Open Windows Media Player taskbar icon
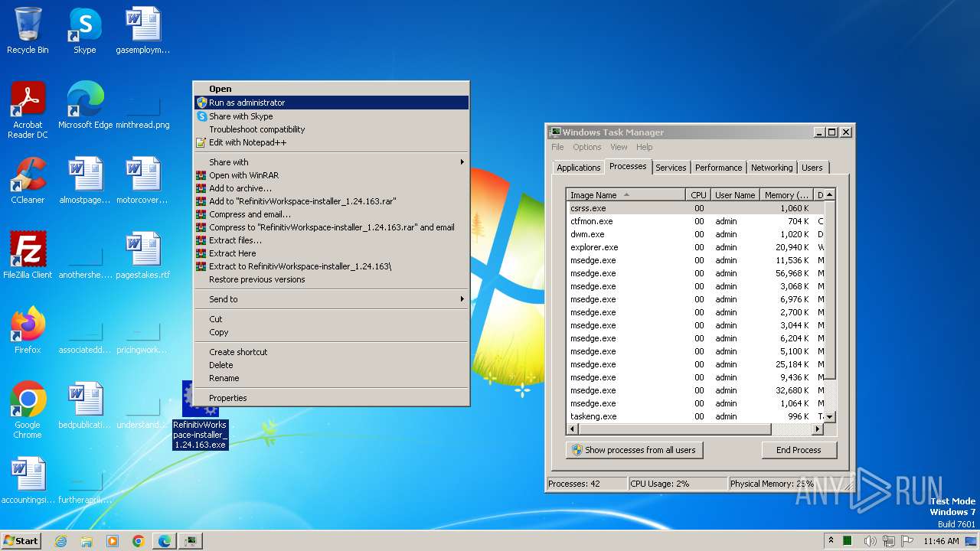 click(113, 541)
